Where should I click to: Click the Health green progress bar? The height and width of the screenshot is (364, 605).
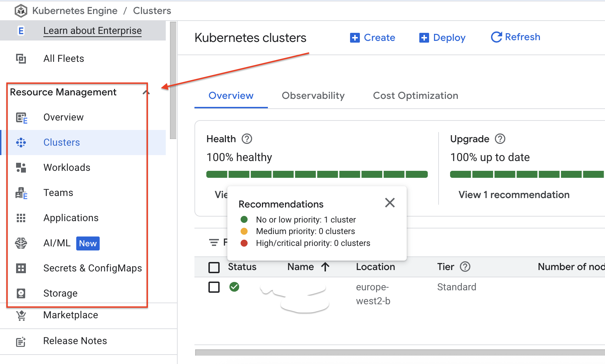[317, 174]
